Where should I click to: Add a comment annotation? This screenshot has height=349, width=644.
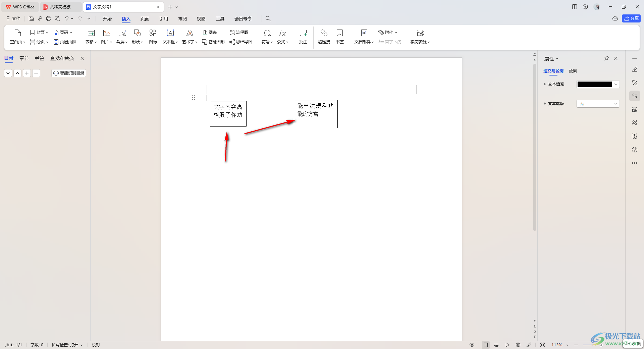pos(303,37)
